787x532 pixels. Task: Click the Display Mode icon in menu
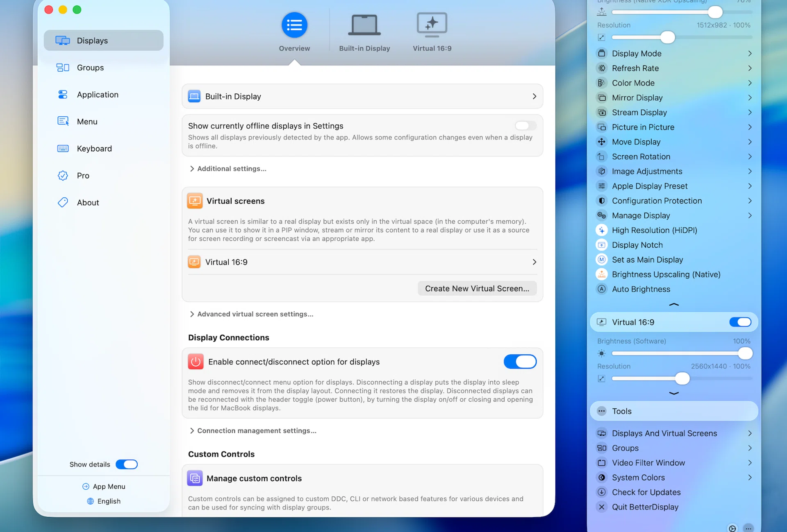tap(601, 53)
